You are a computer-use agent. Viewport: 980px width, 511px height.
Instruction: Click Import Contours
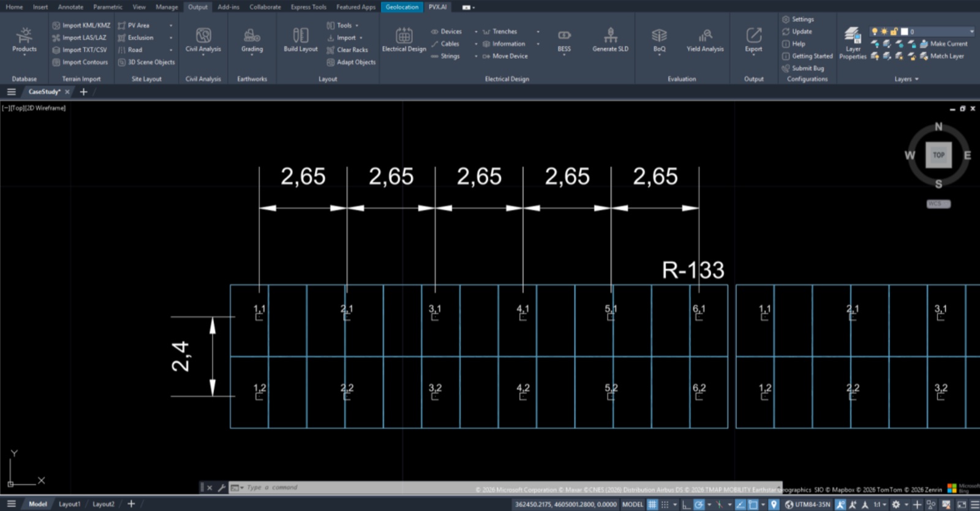point(80,62)
